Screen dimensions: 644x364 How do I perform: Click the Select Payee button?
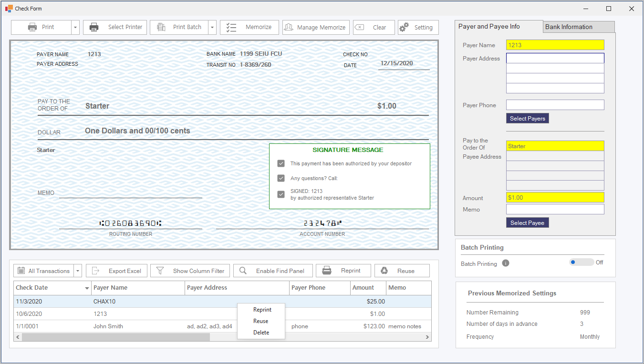click(x=527, y=222)
